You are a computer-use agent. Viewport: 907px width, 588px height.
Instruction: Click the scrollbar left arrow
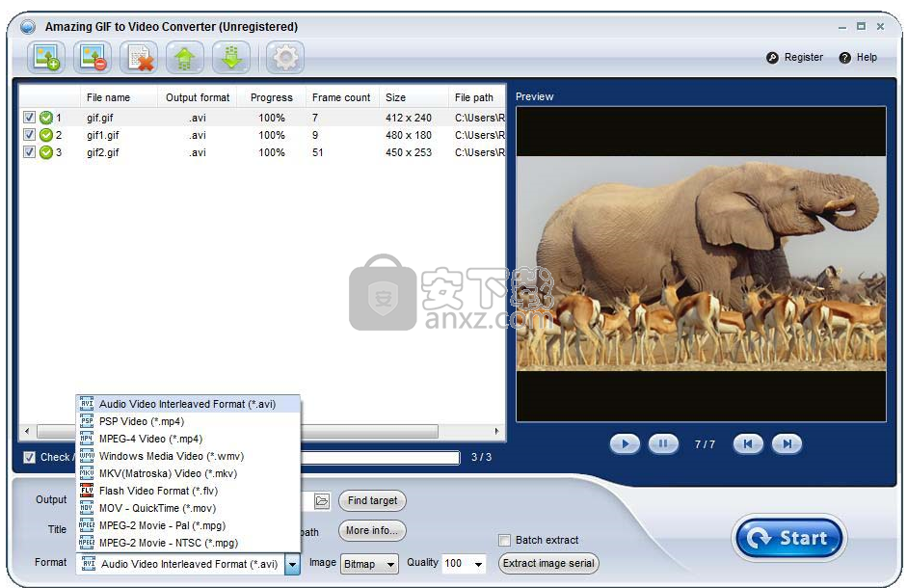point(27,431)
